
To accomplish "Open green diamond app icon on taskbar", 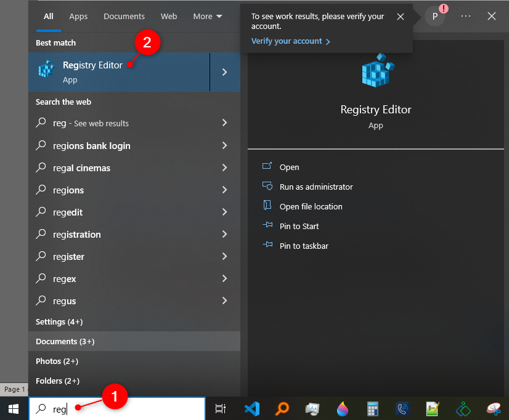I will tap(463, 409).
